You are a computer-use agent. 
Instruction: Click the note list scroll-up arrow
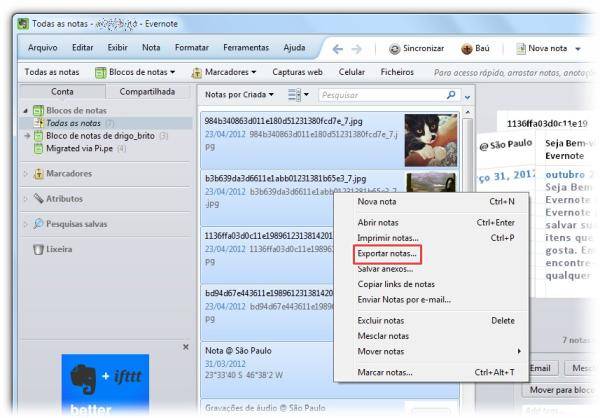(467, 112)
